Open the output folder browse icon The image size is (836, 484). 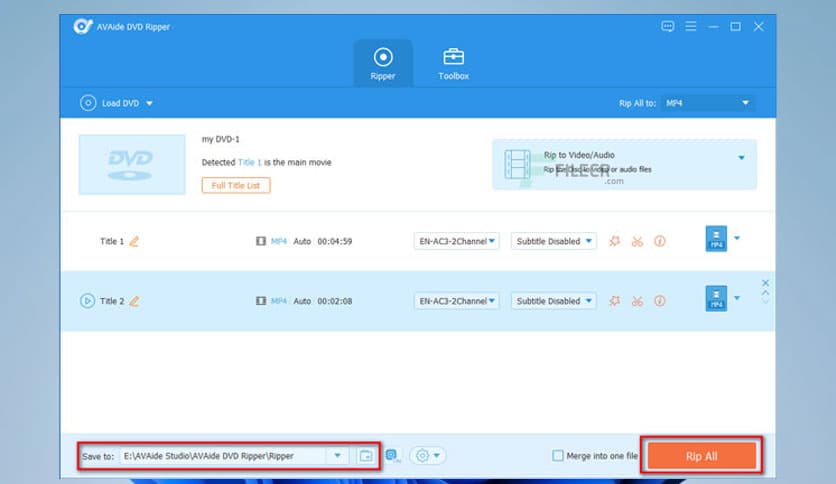[365, 456]
